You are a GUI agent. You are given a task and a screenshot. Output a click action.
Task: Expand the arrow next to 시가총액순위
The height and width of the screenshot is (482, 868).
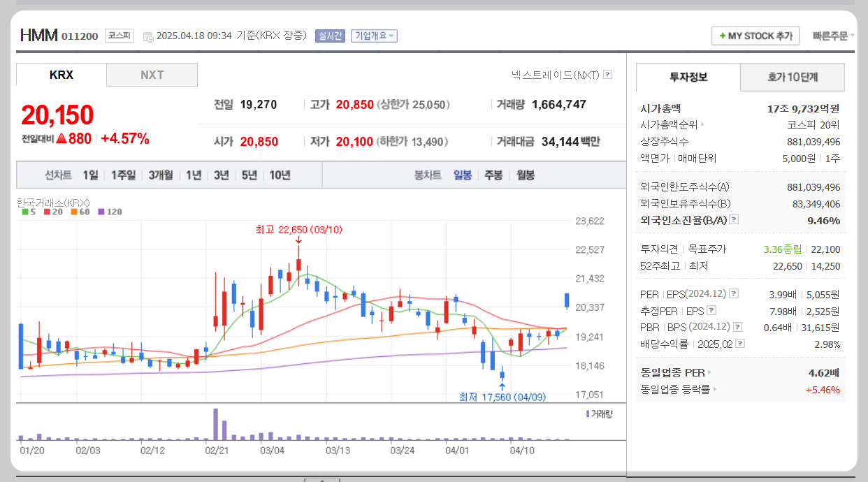coord(702,125)
